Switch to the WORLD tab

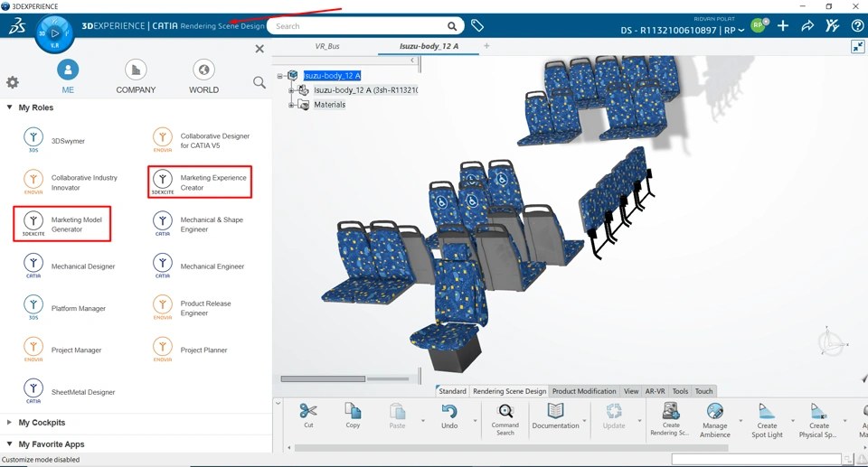(x=203, y=77)
